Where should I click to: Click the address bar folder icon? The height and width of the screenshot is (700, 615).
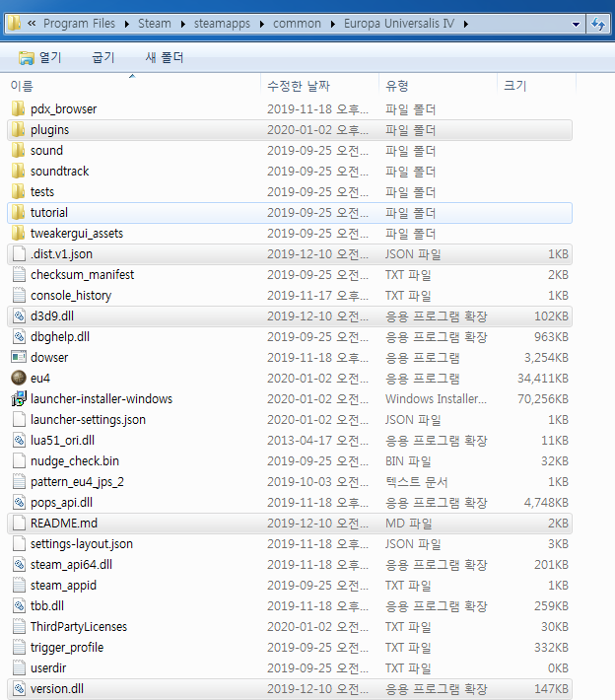[x=14, y=24]
